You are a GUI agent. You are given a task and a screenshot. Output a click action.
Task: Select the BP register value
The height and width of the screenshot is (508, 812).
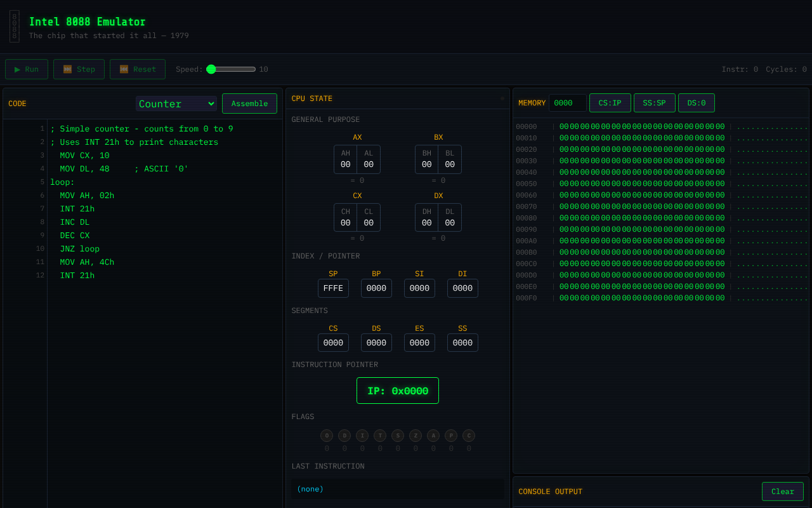pyautogui.click(x=376, y=288)
